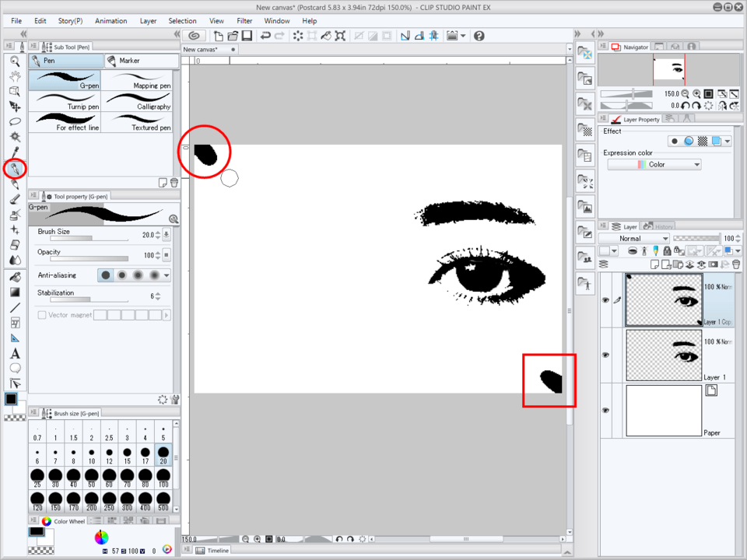Select the Pen tool in the toolbar
The width and height of the screenshot is (747, 560).
(x=15, y=168)
